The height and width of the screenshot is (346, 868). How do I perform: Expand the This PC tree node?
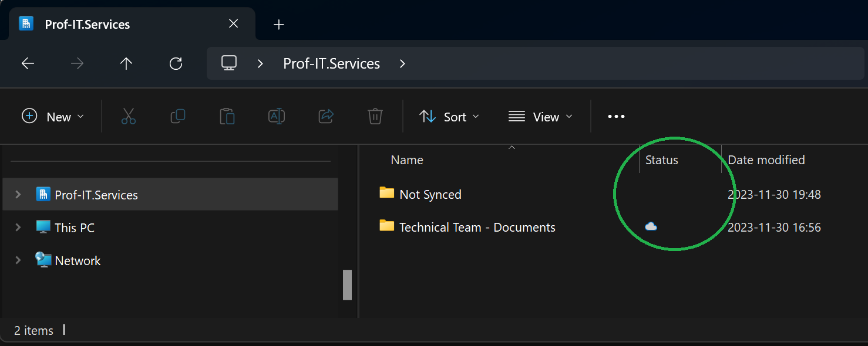[18, 228]
